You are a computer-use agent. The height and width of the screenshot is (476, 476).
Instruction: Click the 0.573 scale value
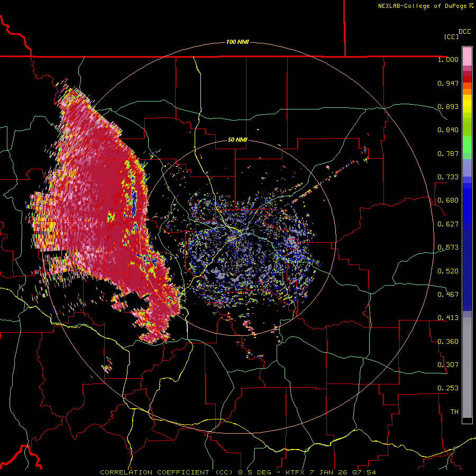[x=448, y=248]
